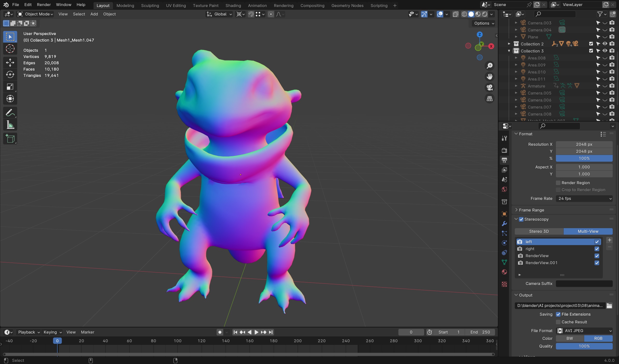Screen dimensions: 619x364
Task: Switch perspective/orthographic grid icon
Action: [490, 99]
